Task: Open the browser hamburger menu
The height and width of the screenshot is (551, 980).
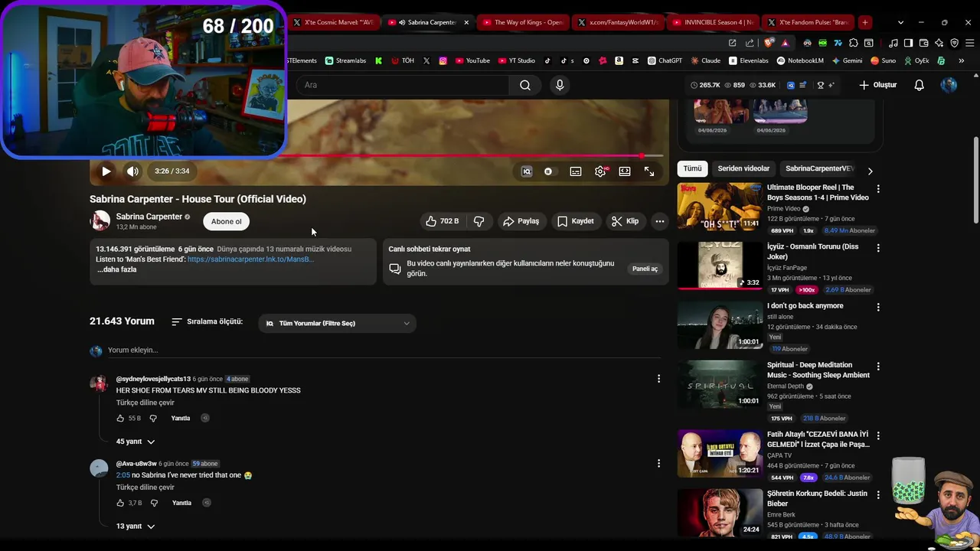Action: tap(969, 43)
